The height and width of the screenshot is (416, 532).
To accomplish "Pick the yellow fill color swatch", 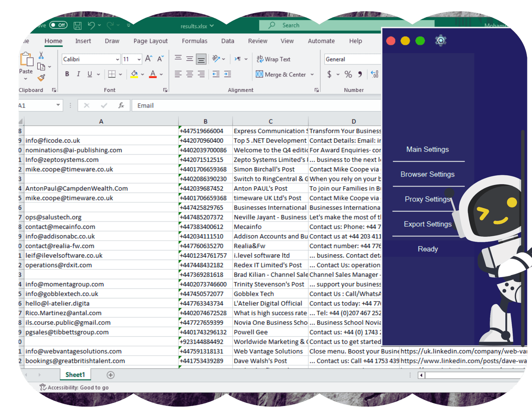I will point(134,74).
